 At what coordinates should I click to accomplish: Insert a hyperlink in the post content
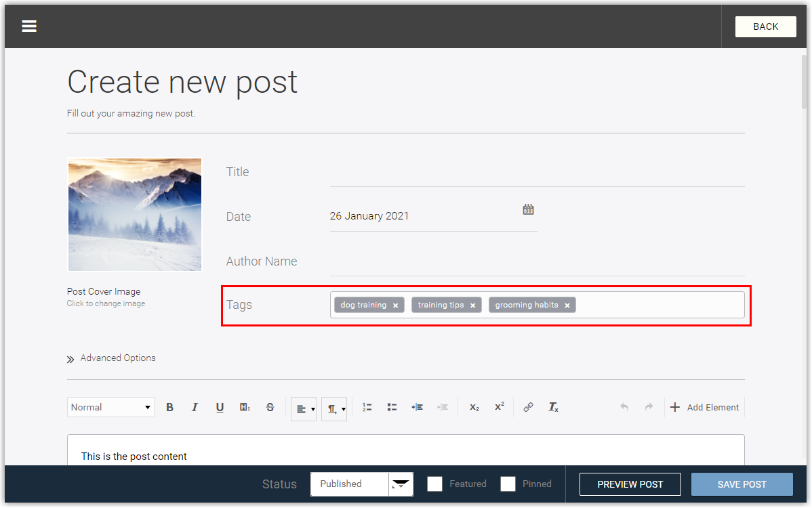[528, 406]
